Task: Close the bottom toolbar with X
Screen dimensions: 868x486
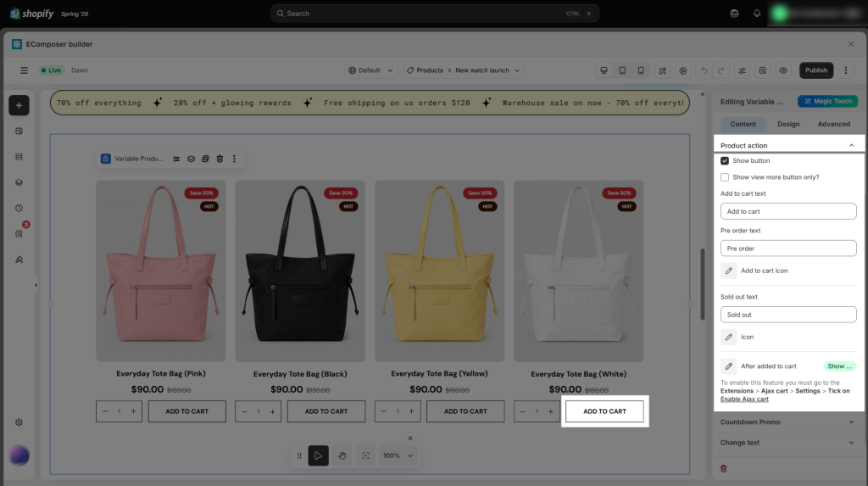Action: point(410,439)
